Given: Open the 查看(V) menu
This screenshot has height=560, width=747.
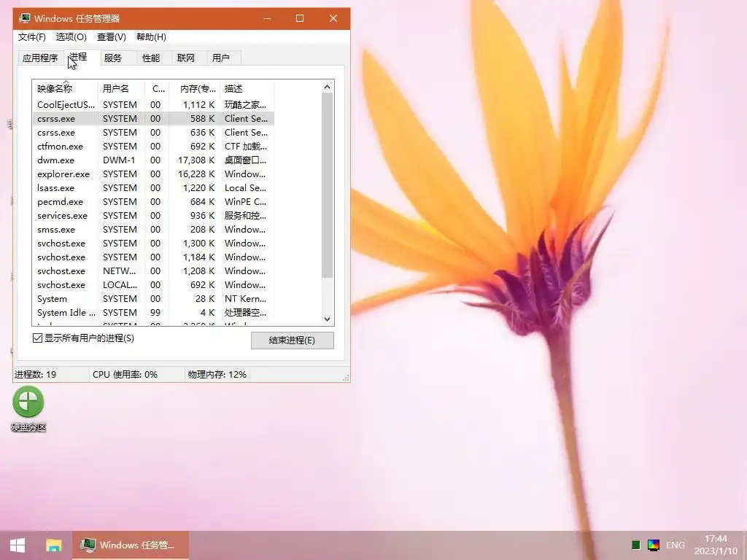Looking at the screenshot, I should [x=112, y=37].
